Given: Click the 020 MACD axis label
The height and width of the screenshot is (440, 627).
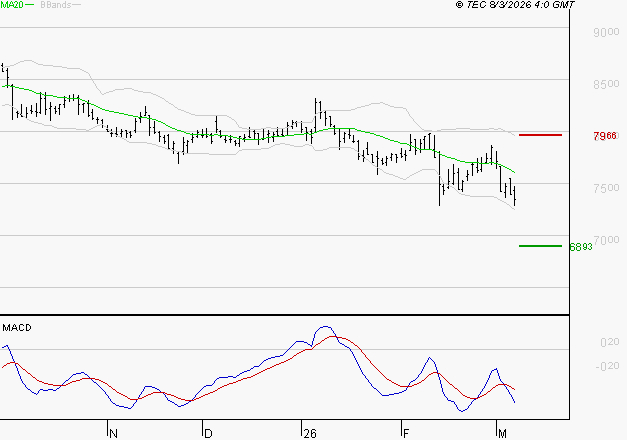Looking at the screenshot, I should coord(609,342).
